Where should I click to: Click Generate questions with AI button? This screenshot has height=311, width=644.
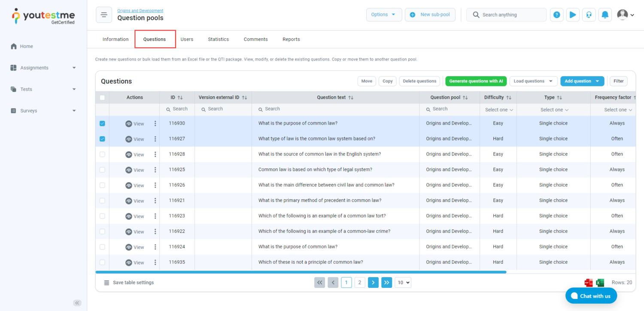point(476,81)
